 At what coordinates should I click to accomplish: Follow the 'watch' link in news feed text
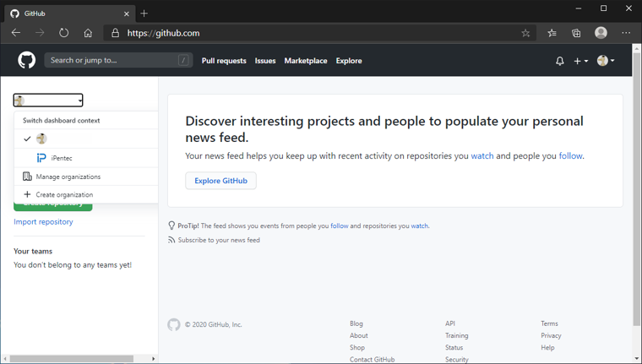(x=482, y=156)
